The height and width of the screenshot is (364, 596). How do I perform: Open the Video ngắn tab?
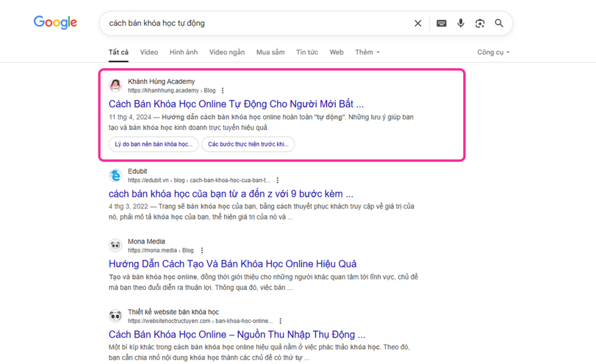click(x=227, y=52)
